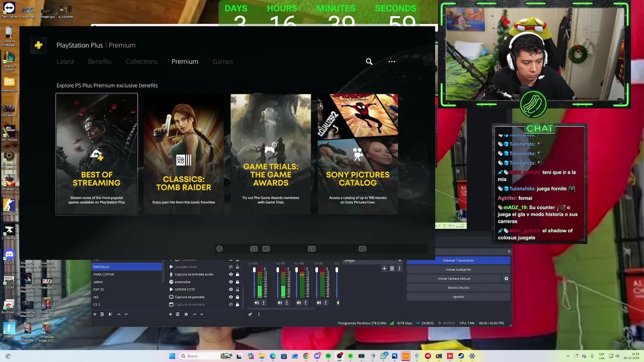The image size is (644, 362).
Task: Expand the Stinger transition dropdown
Action: tap(399, 260)
